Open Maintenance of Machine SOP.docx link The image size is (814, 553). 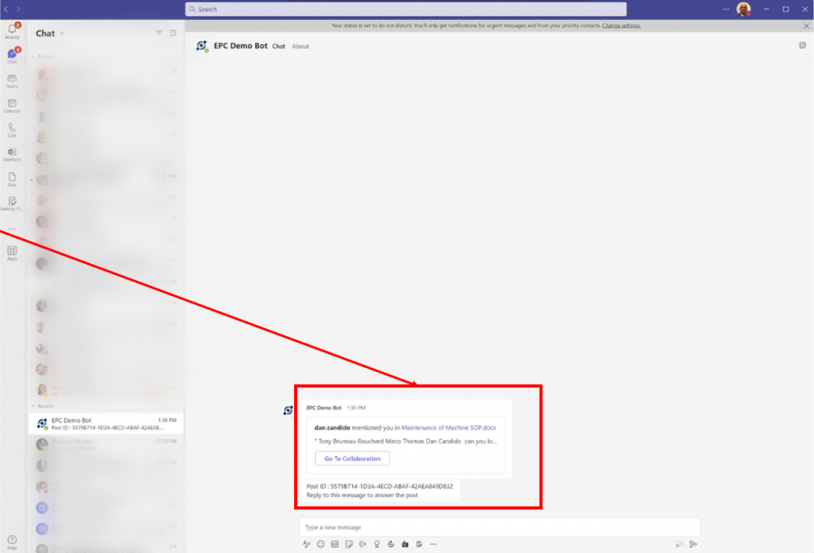point(449,428)
